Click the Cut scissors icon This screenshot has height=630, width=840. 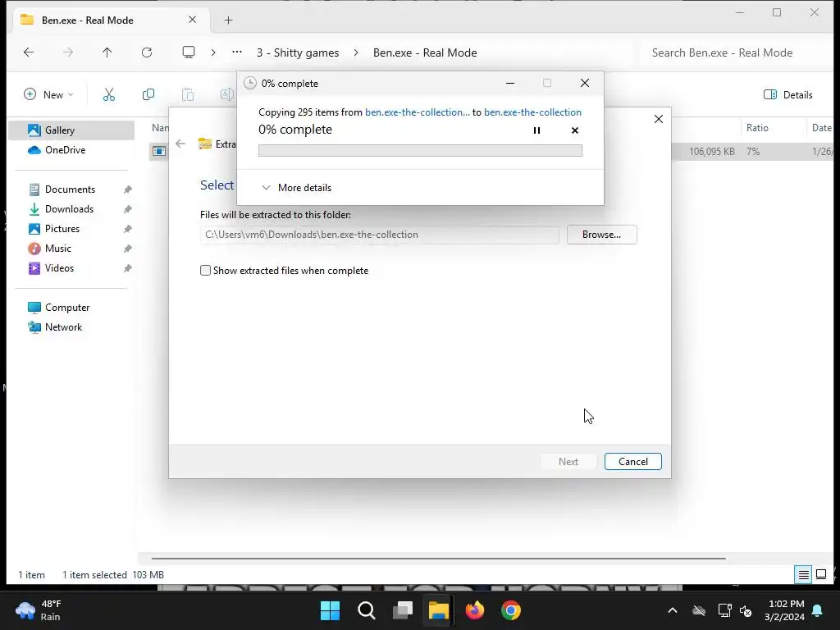click(109, 95)
